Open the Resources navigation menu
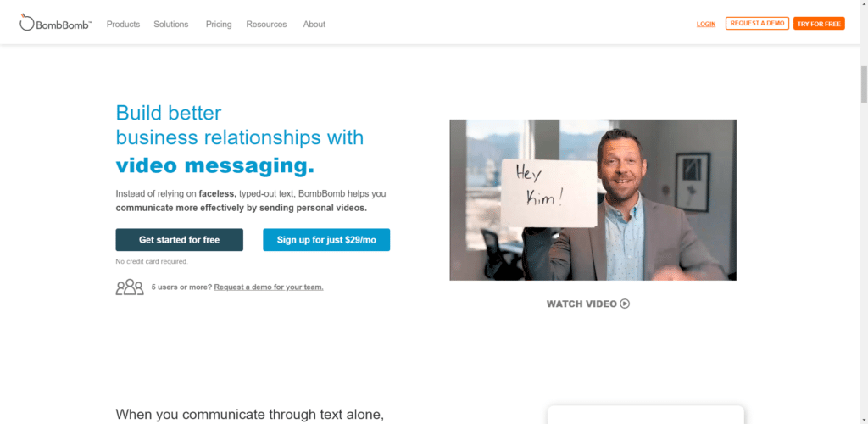The height and width of the screenshot is (424, 868). click(266, 25)
